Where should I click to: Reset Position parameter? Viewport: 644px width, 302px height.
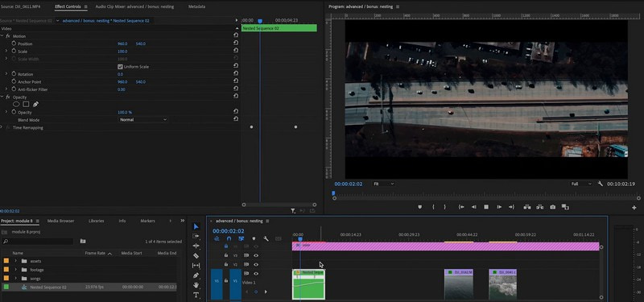pos(236,43)
